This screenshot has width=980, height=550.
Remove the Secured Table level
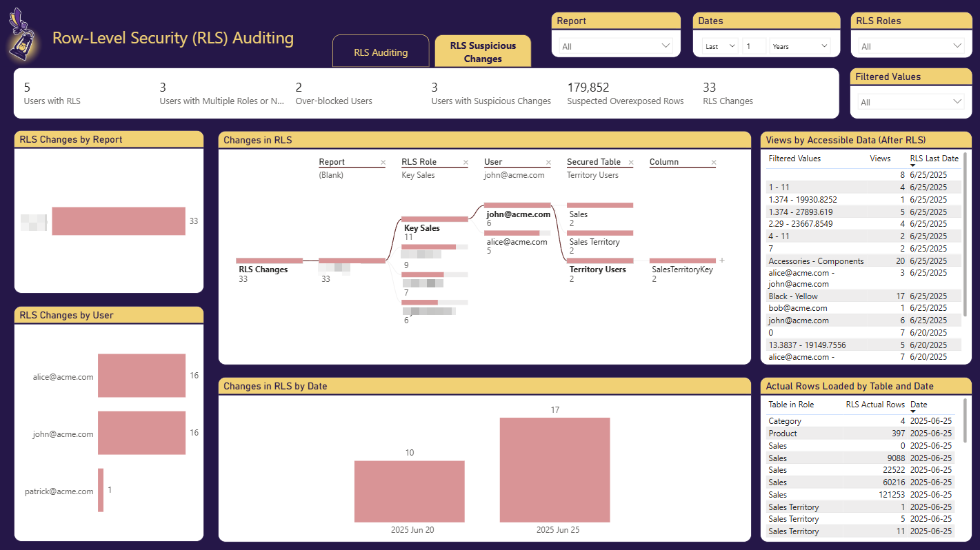pyautogui.click(x=631, y=163)
